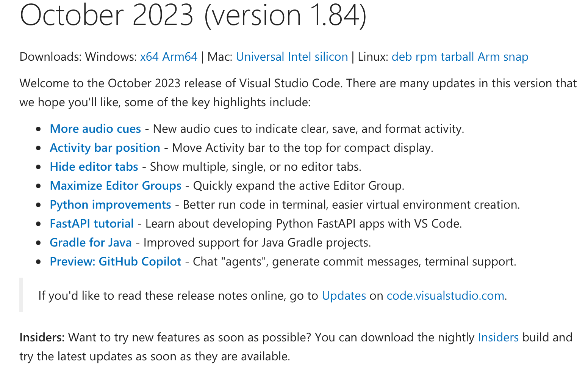Go to Hide editor tabs section

[94, 167]
